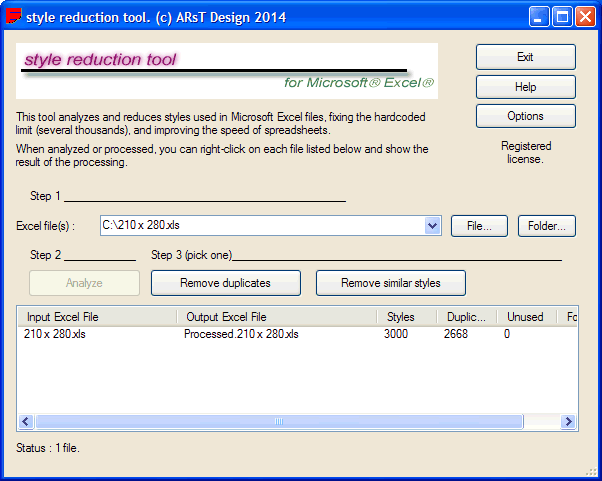
Task: Click the 0 unused count cell
Action: 507,334
